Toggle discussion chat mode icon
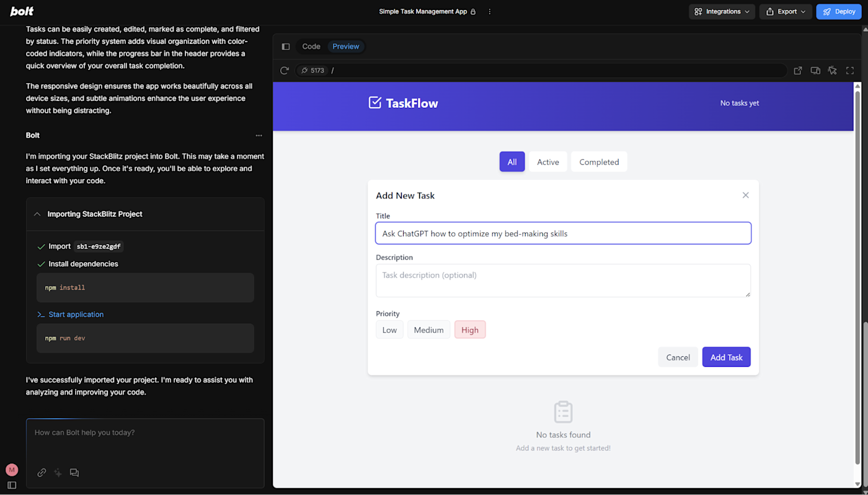The image size is (868, 495). click(74, 473)
